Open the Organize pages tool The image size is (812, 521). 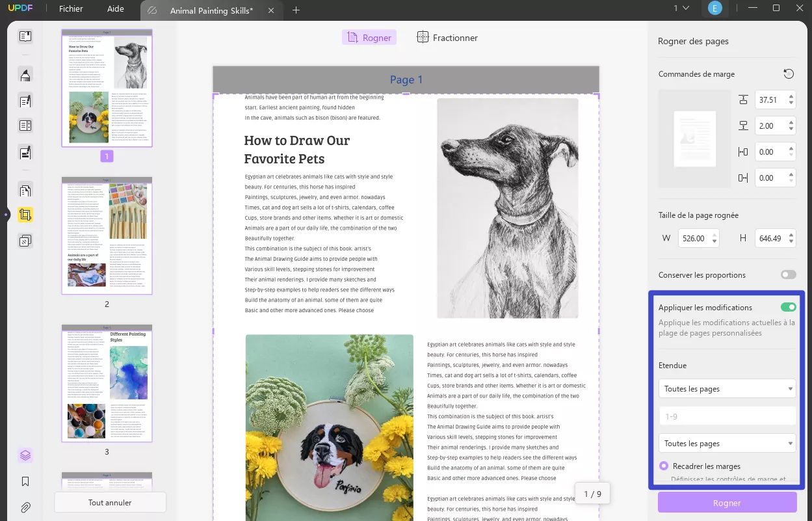25,191
